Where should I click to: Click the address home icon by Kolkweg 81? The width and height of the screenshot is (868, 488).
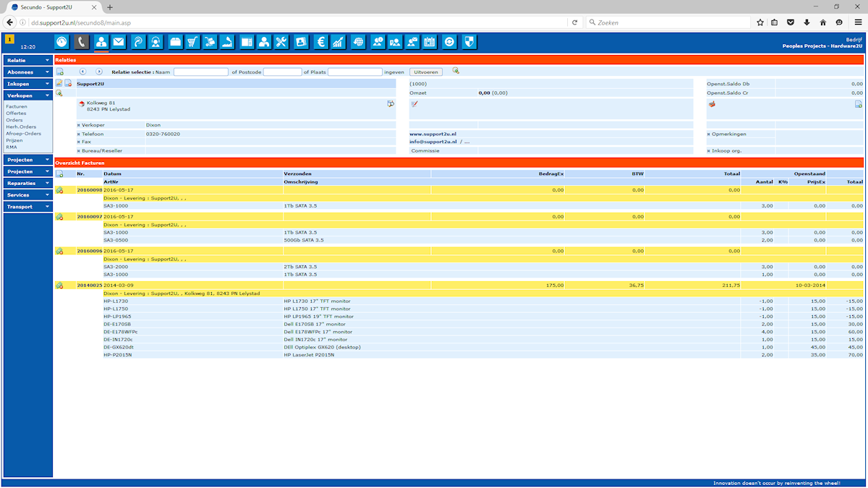(x=82, y=104)
